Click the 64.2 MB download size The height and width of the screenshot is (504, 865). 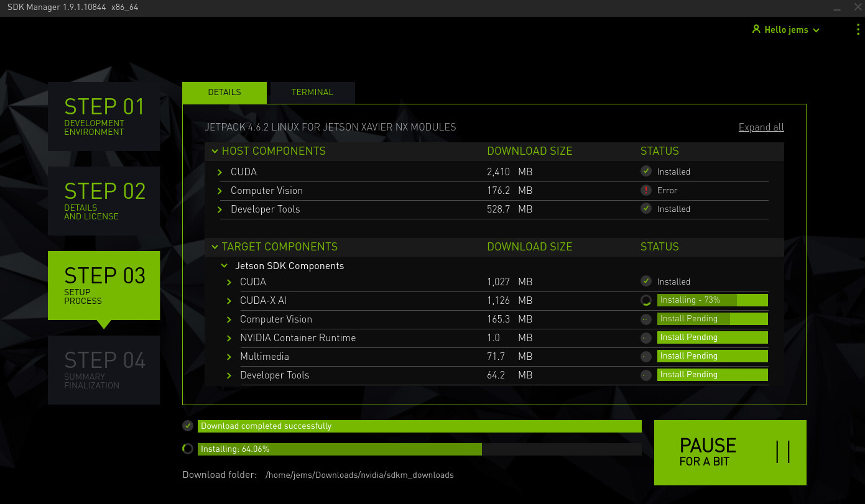coord(509,375)
